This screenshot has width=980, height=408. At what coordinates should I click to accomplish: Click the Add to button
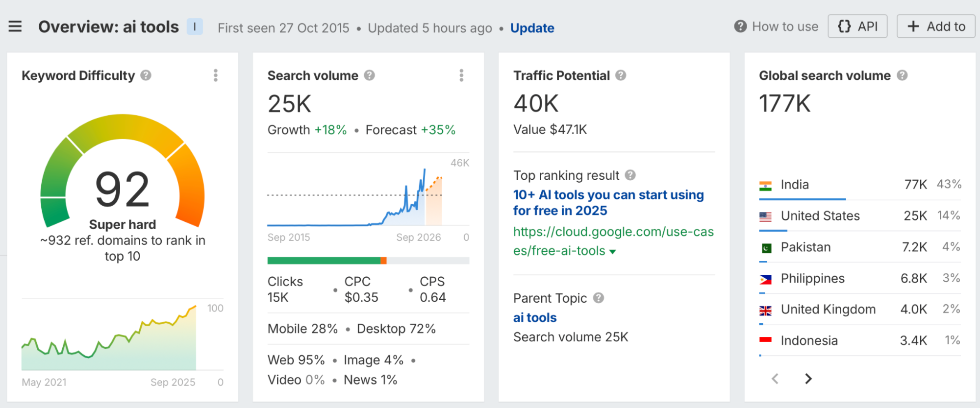(936, 26)
